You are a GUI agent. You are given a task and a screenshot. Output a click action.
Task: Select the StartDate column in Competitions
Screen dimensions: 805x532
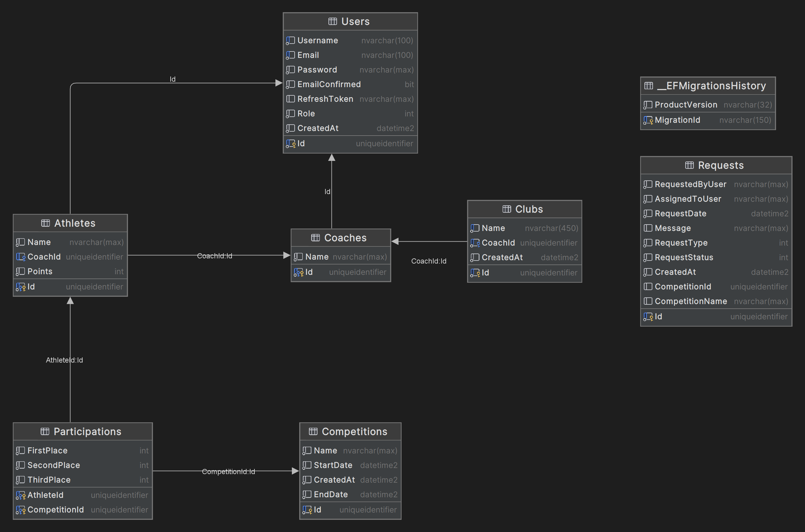(350, 465)
